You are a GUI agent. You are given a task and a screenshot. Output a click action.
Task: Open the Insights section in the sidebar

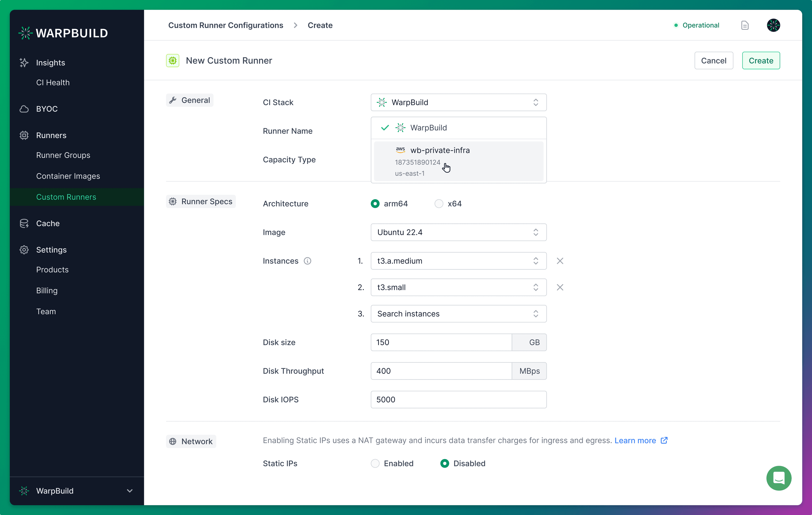(51, 62)
